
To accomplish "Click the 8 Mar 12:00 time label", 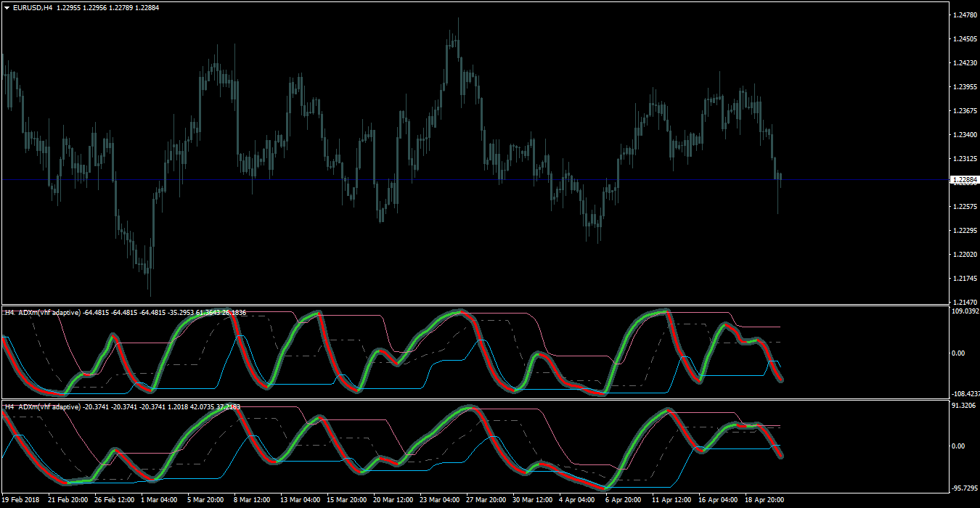I will click(253, 500).
